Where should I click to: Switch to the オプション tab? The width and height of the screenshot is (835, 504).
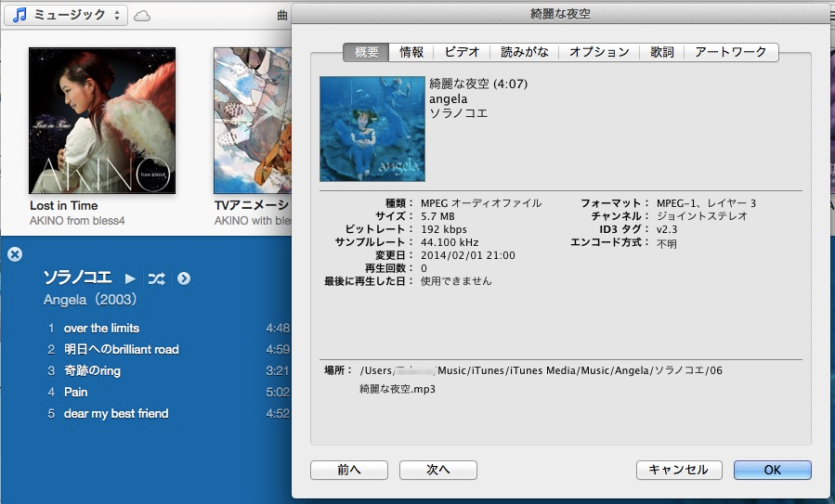pyautogui.click(x=599, y=52)
